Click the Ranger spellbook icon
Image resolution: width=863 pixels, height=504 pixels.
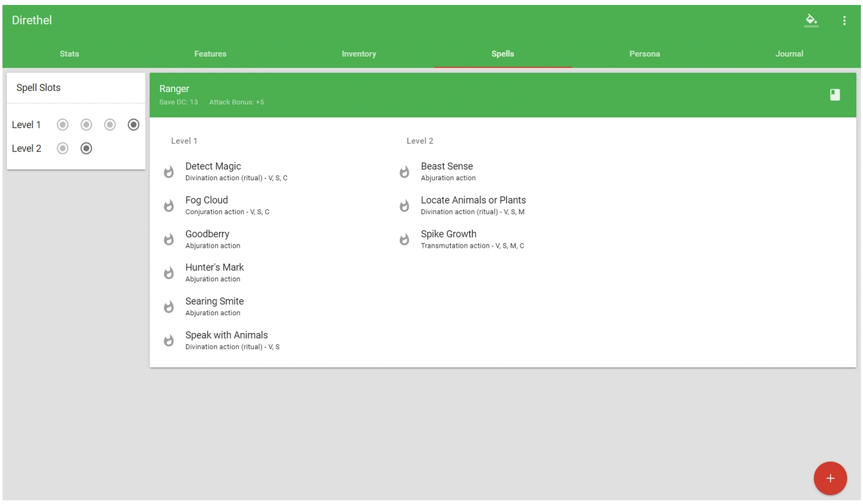coord(835,95)
